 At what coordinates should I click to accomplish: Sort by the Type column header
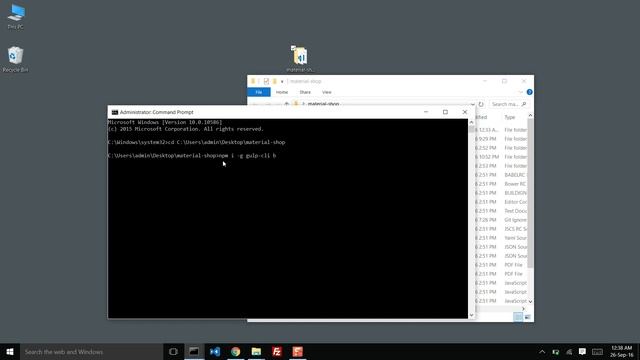pyautogui.click(x=510, y=117)
